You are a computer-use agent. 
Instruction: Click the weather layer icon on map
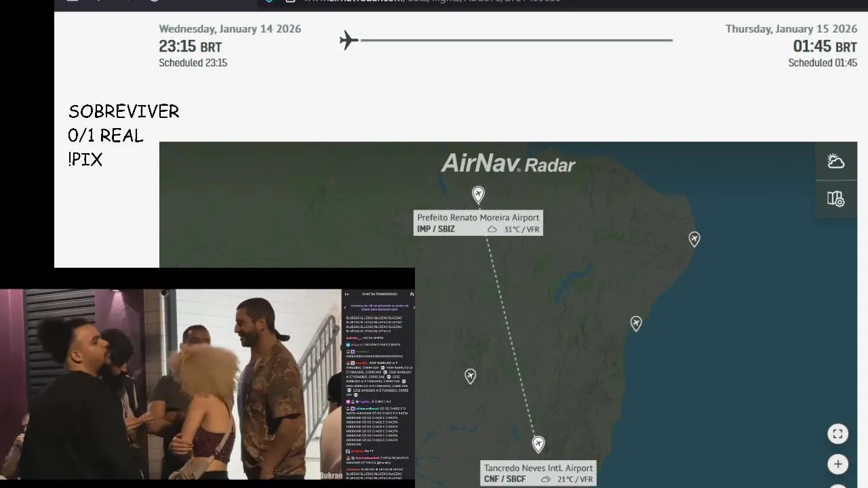click(x=836, y=161)
